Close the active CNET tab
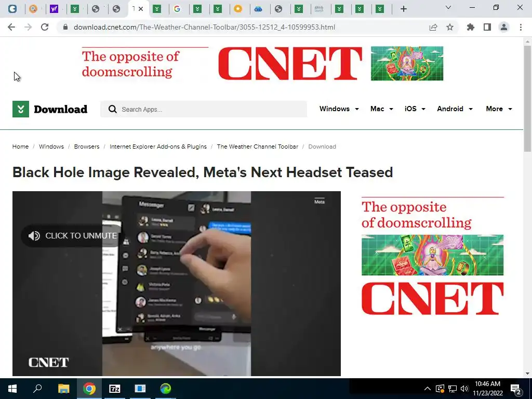 141,9
